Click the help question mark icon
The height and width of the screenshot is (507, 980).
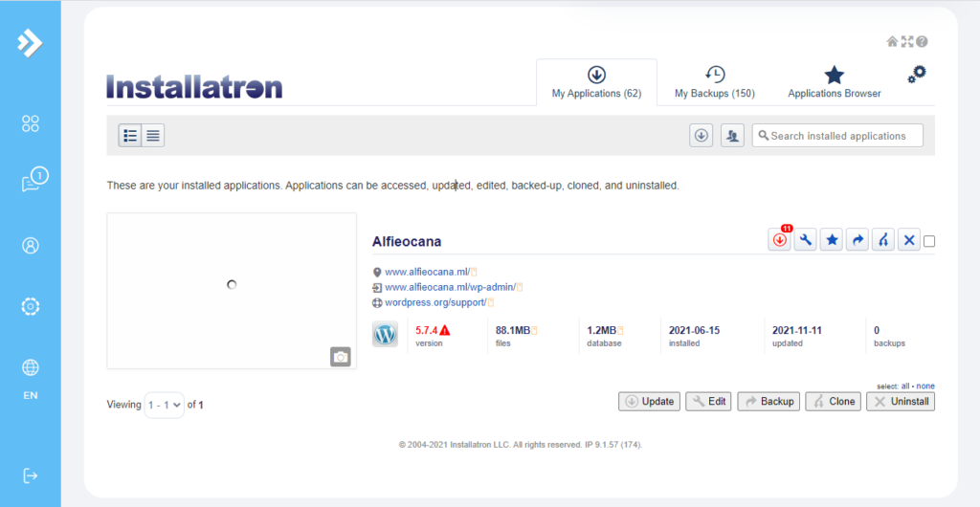pyautogui.click(x=922, y=42)
